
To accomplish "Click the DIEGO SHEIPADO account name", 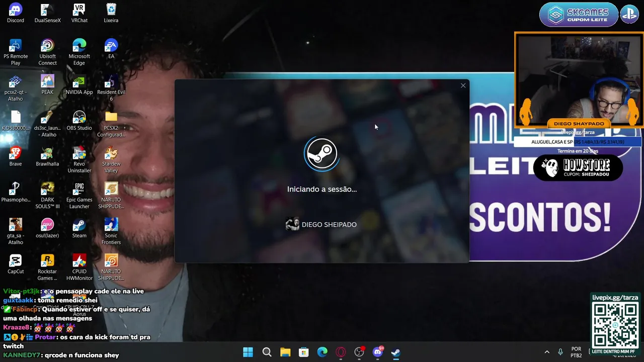I will click(x=329, y=224).
